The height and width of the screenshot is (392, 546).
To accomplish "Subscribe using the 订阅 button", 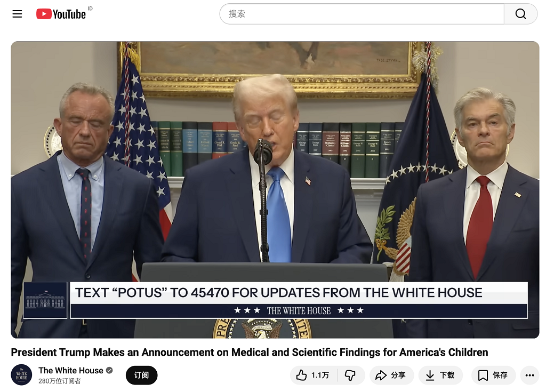I will tap(141, 375).
